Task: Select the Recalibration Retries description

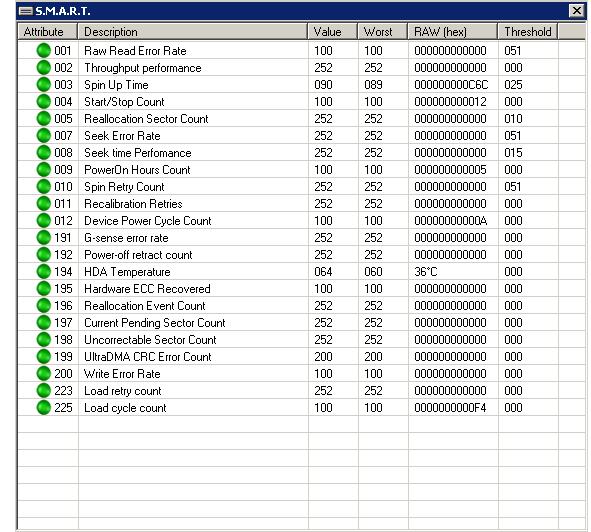Action: click(x=133, y=204)
